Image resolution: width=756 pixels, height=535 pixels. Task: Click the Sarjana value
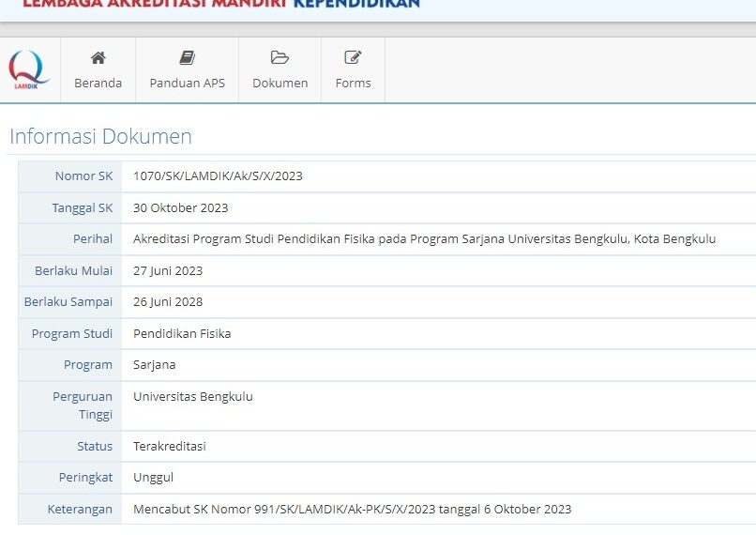(x=154, y=365)
